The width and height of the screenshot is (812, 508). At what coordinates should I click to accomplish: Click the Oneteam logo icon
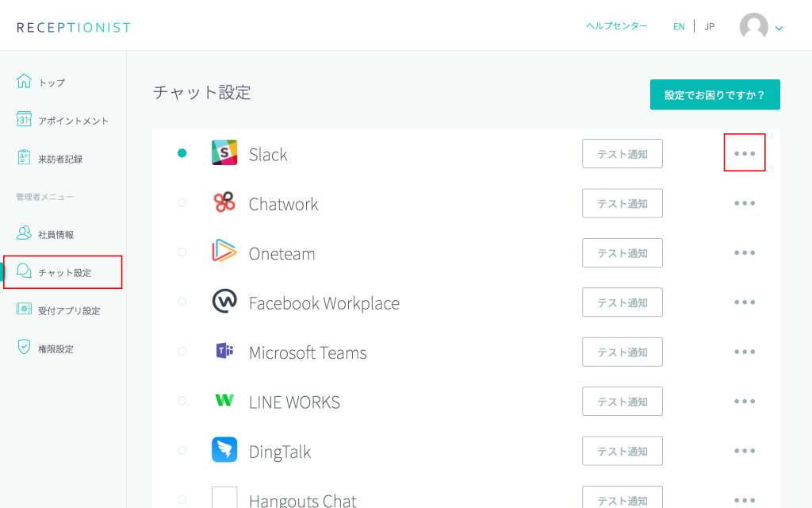point(224,252)
